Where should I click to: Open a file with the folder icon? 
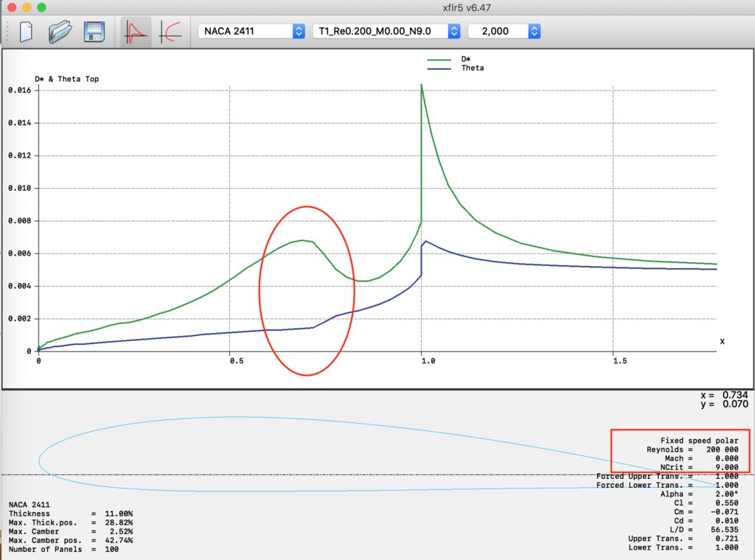(60, 32)
